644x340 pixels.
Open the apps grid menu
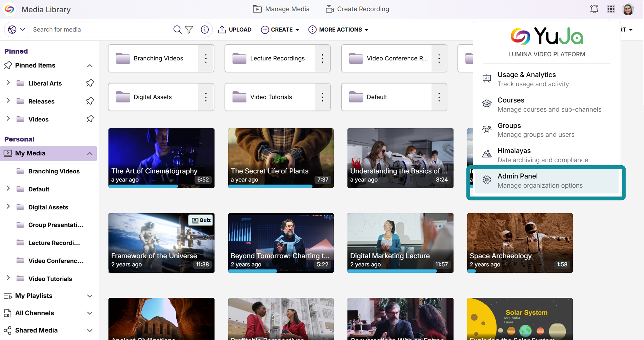611,9
